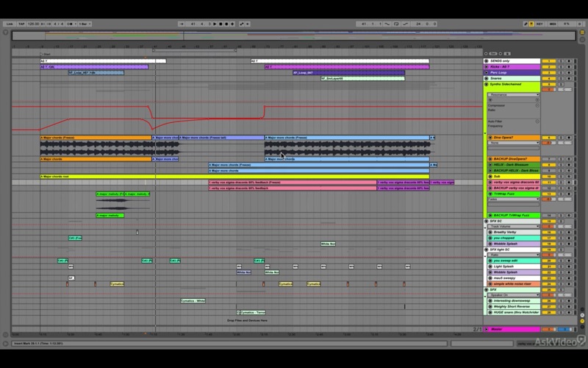Screen dimensions: 588x368
Task: Click the Link button
Action: coord(10,24)
